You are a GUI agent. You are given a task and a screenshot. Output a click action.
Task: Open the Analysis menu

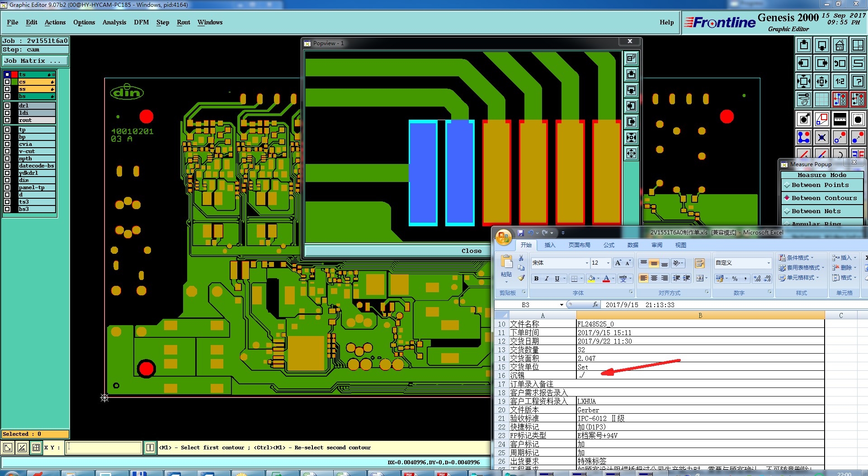pos(114,22)
